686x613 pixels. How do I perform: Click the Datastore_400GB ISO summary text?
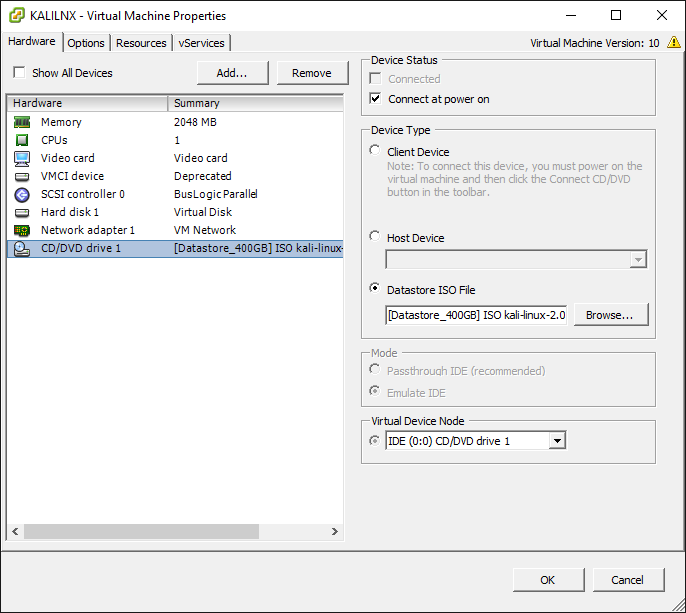258,249
